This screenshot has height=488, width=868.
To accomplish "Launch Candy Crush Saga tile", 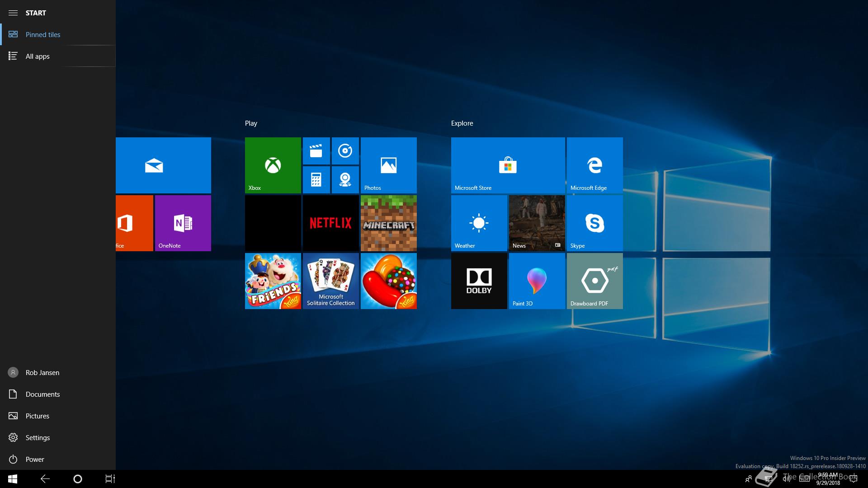I will click(389, 281).
